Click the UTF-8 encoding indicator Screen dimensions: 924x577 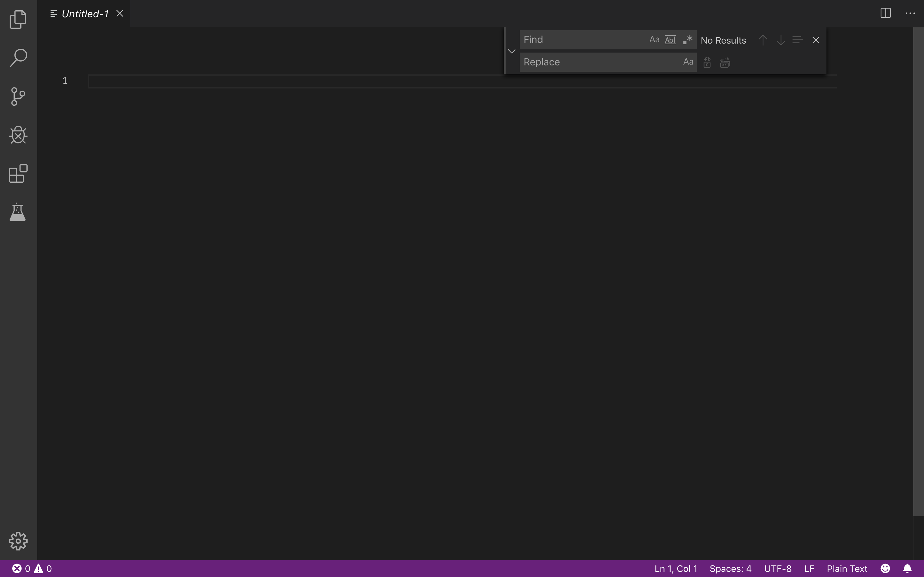point(778,568)
